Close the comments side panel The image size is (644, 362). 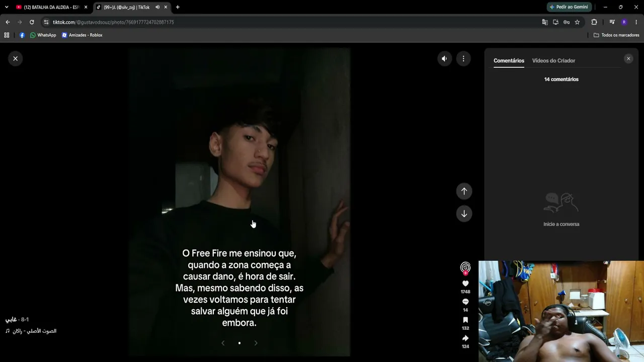tap(628, 59)
